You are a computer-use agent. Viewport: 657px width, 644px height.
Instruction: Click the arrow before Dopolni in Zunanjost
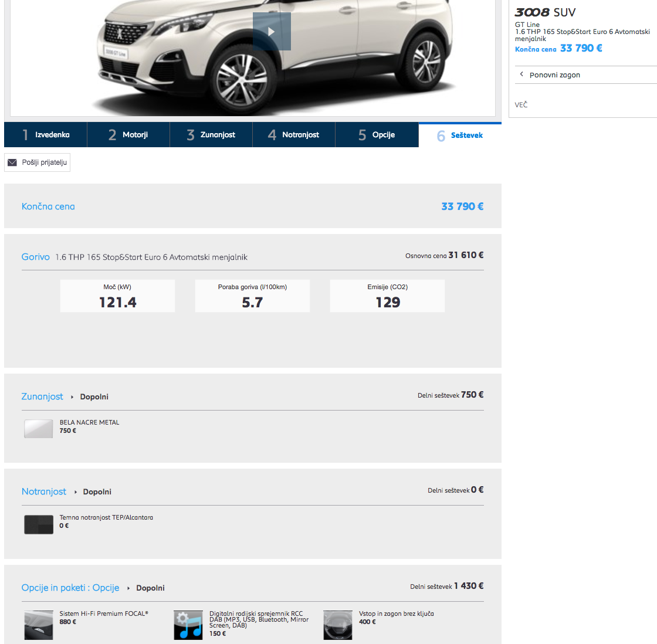click(x=72, y=397)
